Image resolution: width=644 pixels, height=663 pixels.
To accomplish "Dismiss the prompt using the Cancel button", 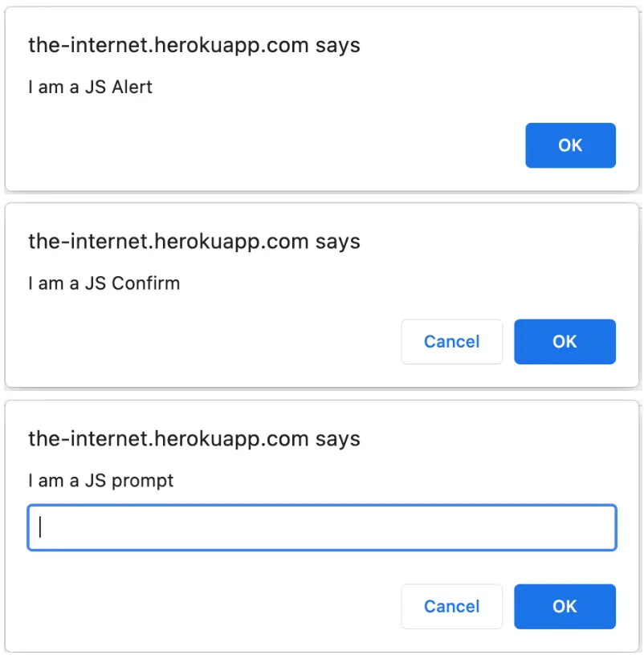I will pos(451,607).
